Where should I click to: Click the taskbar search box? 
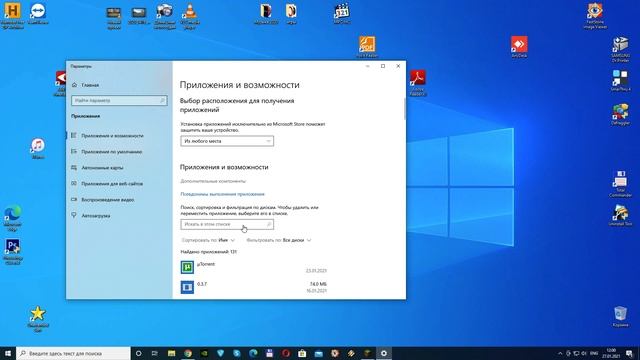coord(73,353)
